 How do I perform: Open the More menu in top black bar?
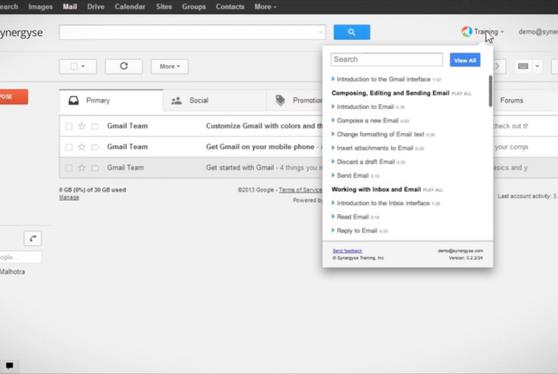click(x=265, y=7)
